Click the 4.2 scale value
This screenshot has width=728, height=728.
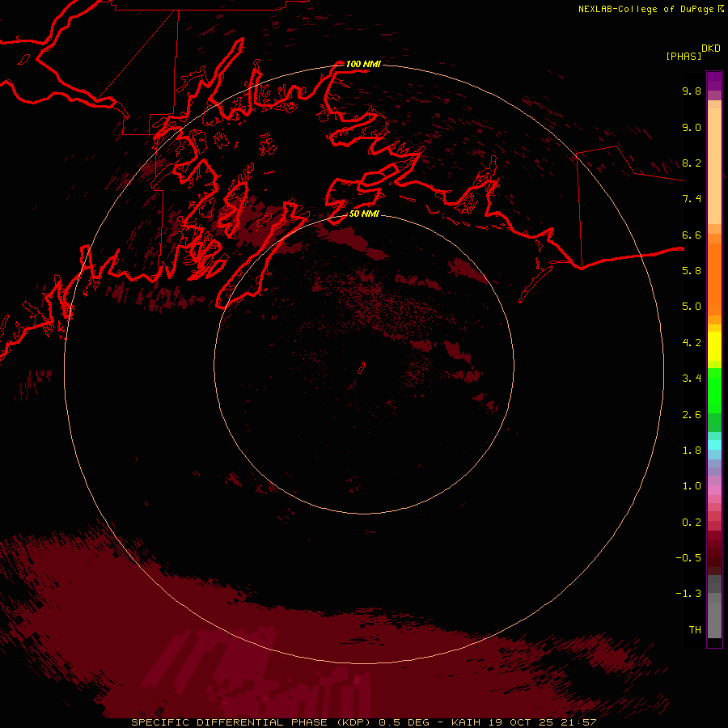[x=692, y=343]
